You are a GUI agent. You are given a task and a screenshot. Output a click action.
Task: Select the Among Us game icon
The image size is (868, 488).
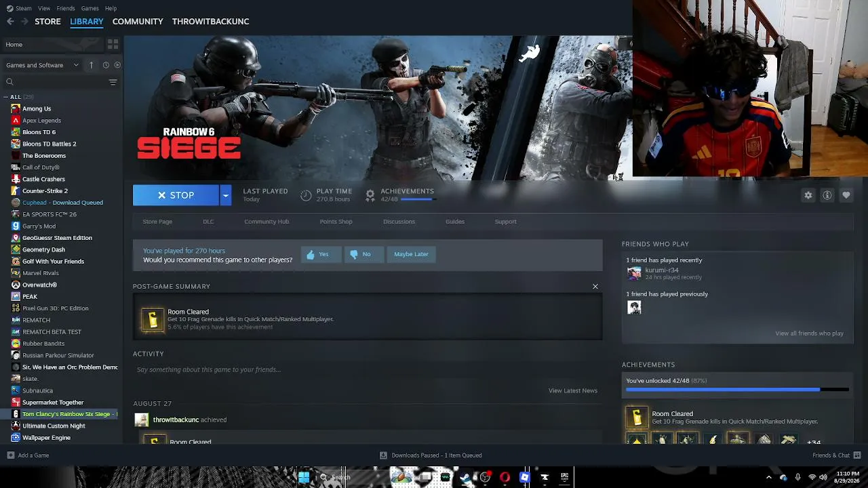tap(16, 108)
